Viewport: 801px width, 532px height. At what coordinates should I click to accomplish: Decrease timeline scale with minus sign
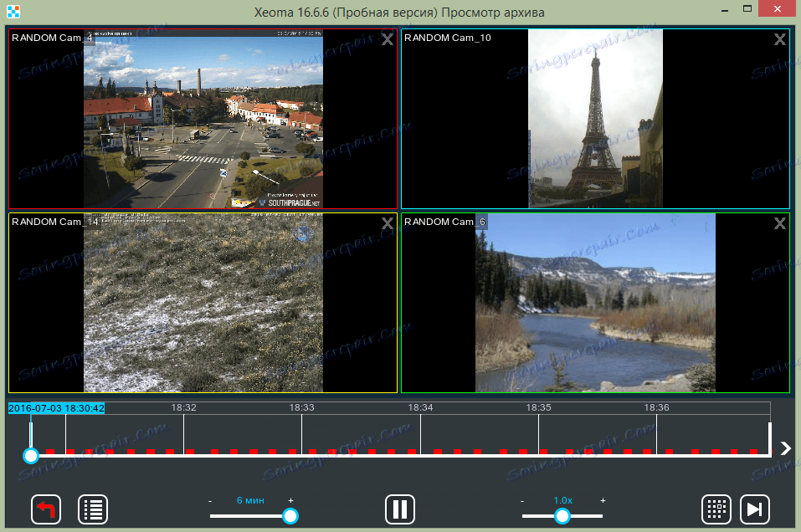210,500
